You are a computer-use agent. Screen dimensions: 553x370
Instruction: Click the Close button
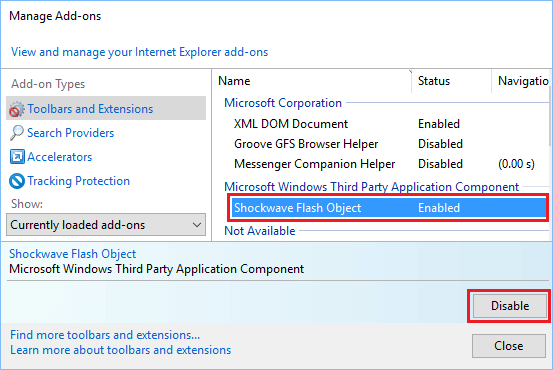click(x=509, y=346)
